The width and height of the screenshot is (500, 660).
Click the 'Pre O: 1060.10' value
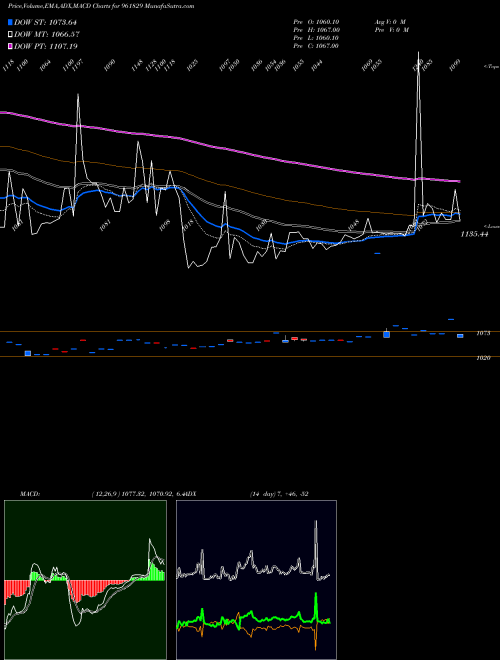(x=316, y=22)
